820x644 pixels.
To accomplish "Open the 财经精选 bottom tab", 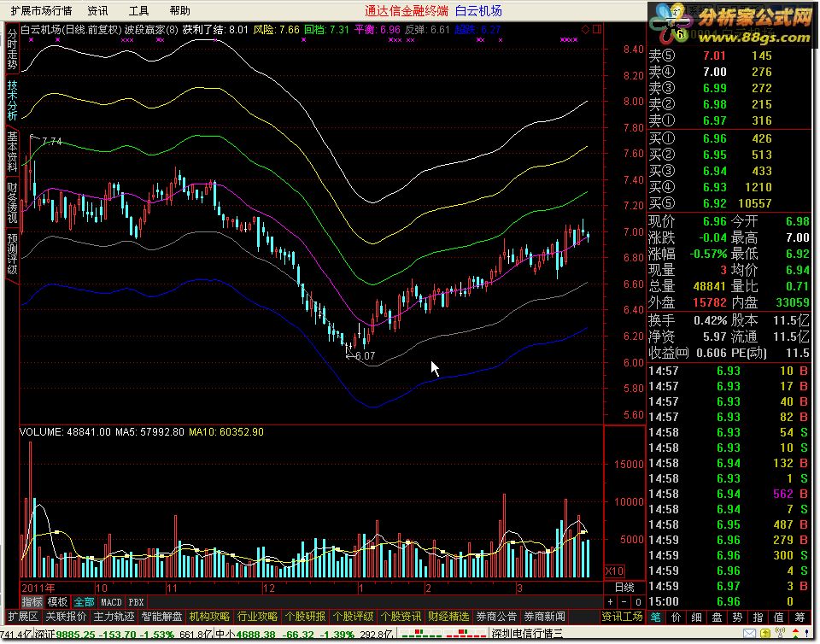I will point(448,617).
